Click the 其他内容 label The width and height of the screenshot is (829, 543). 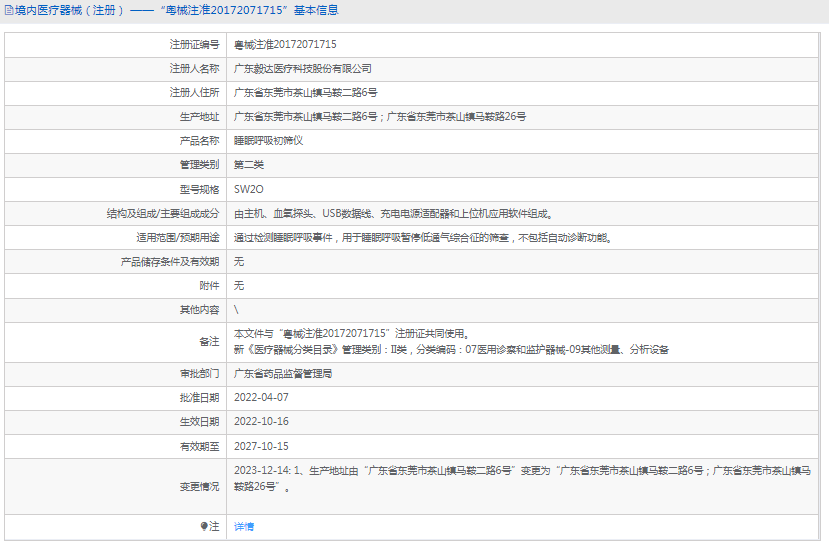pos(199,310)
